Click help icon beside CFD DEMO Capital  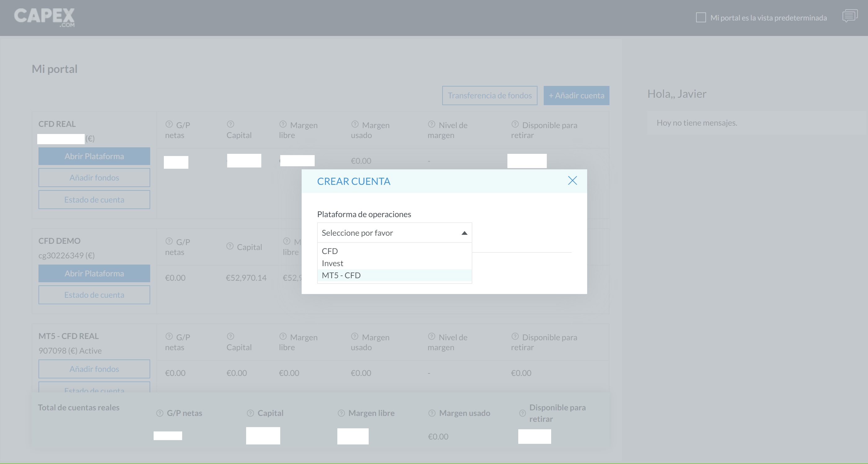(x=230, y=246)
